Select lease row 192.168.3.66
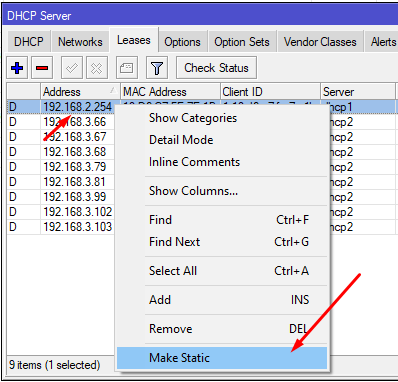This screenshot has height=382, width=398. tap(75, 122)
